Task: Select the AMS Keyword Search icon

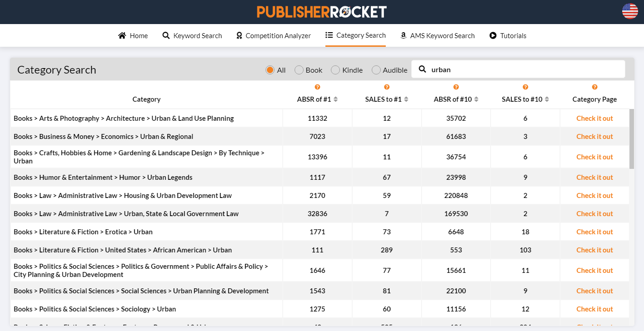Action: 403,35
